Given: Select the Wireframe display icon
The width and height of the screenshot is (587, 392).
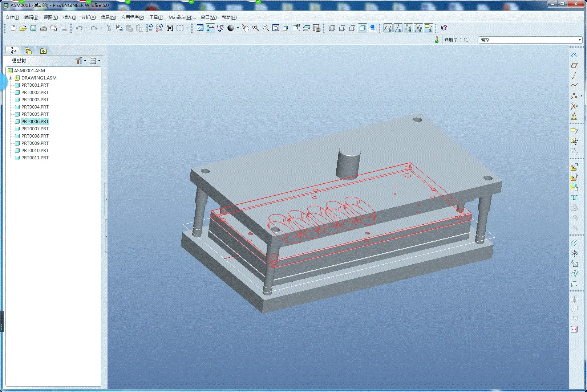Looking at the screenshot, I should pyautogui.click(x=332, y=28).
